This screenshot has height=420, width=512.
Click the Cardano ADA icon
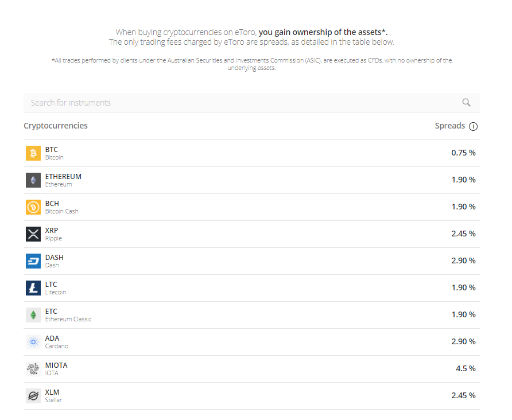click(33, 342)
